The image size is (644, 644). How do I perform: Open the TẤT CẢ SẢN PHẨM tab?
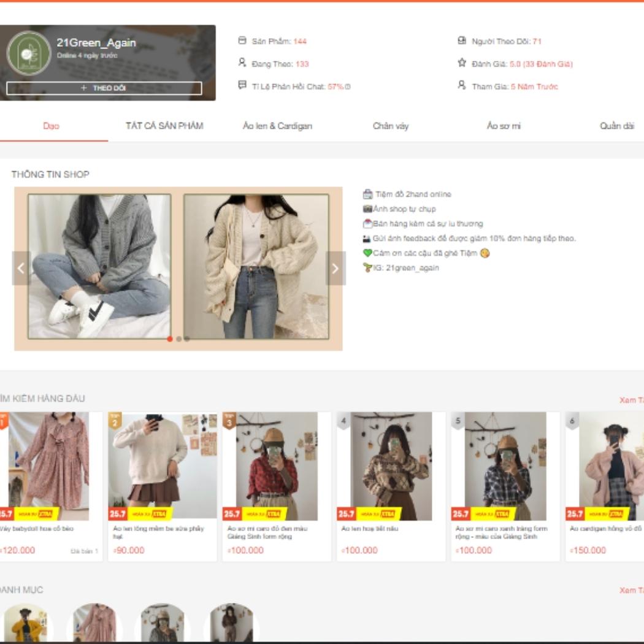(164, 126)
